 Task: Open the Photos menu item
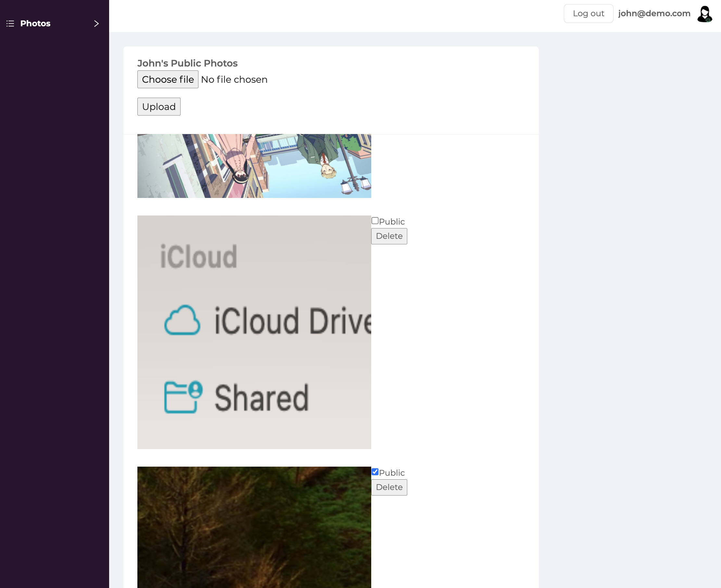35,23
